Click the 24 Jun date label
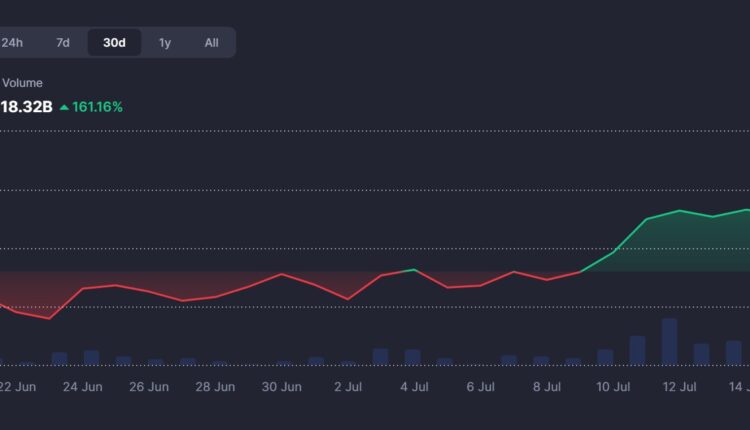This screenshot has width=750, height=430. [x=83, y=386]
